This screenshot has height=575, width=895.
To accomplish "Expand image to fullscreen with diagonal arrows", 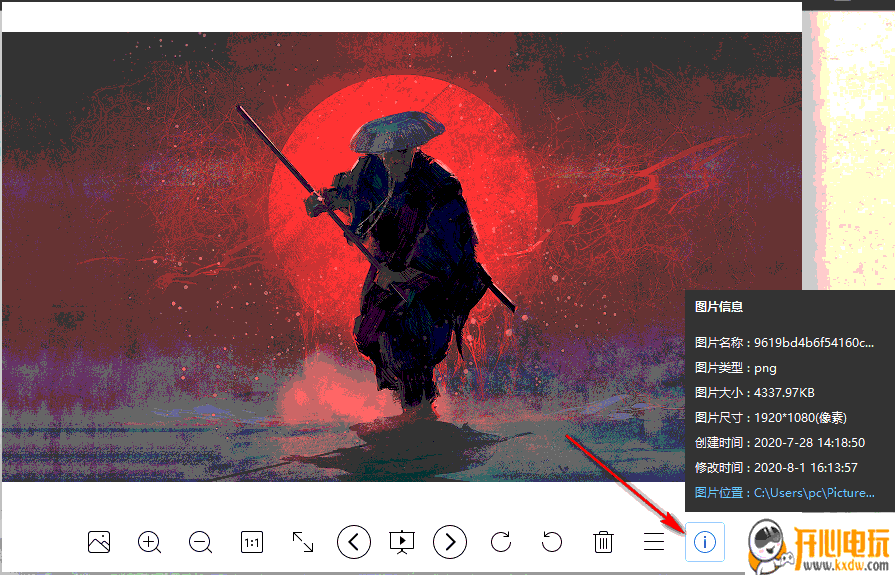I will tap(302, 542).
